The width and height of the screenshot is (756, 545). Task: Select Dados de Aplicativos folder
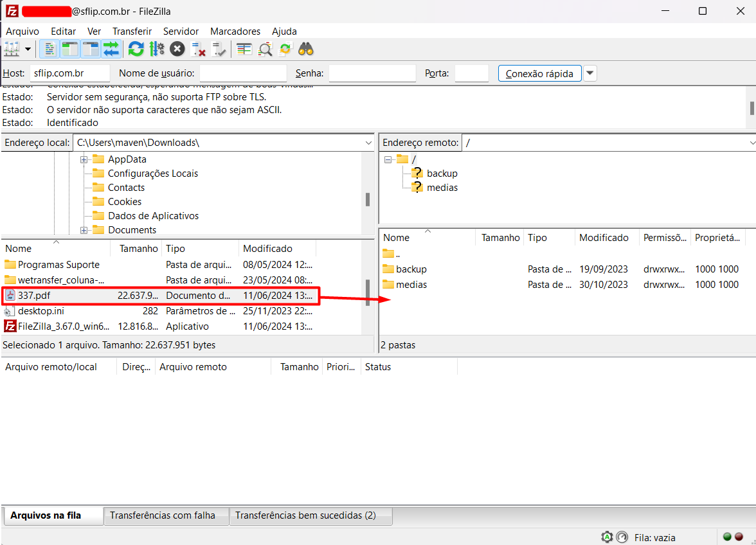153,216
